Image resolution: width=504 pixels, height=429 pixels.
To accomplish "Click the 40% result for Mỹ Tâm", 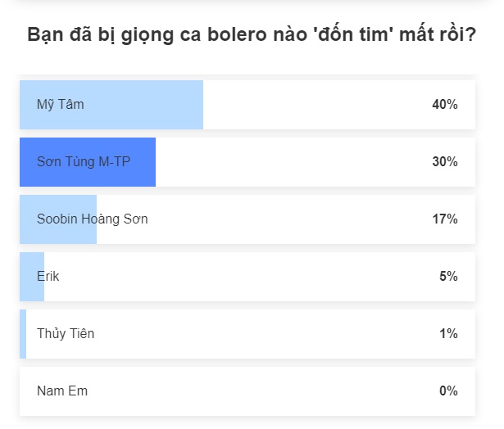I will click(x=444, y=105).
